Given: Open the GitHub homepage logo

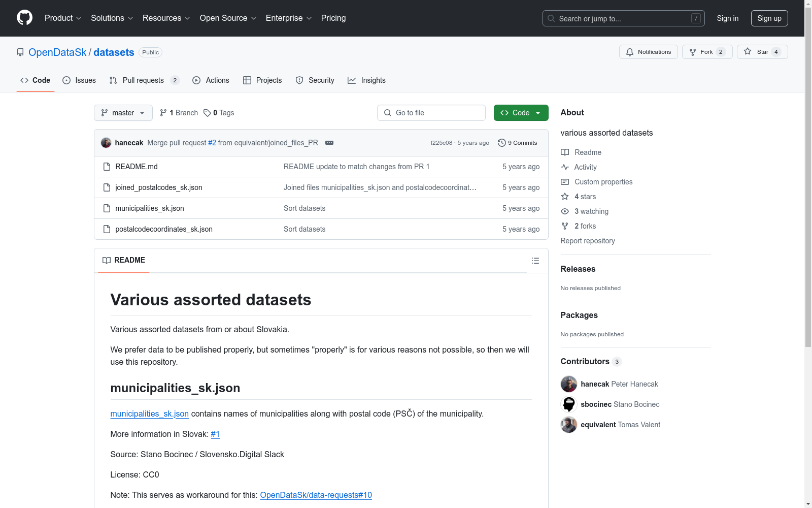Looking at the screenshot, I should (24, 18).
